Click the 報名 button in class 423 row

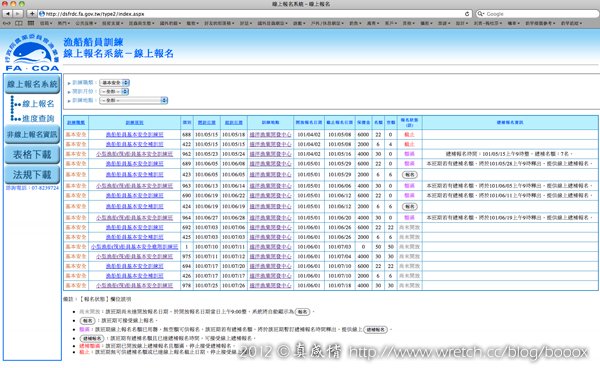(409, 175)
